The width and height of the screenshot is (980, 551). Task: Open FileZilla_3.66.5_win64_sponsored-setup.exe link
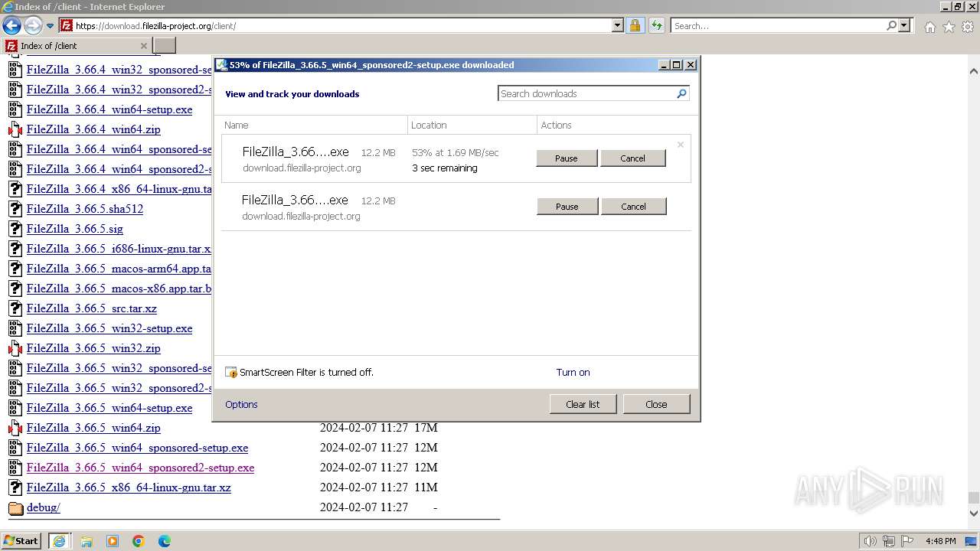[x=138, y=448]
